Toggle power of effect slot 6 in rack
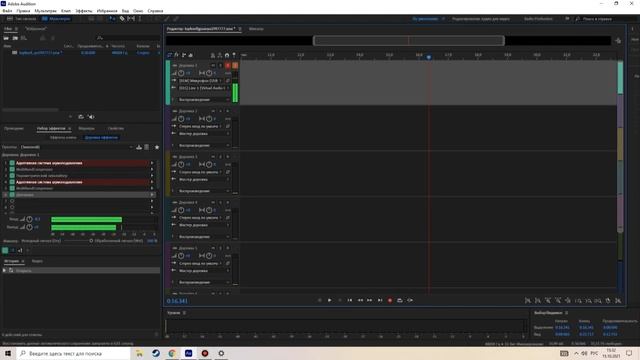The height and width of the screenshot is (360, 640). (12, 195)
